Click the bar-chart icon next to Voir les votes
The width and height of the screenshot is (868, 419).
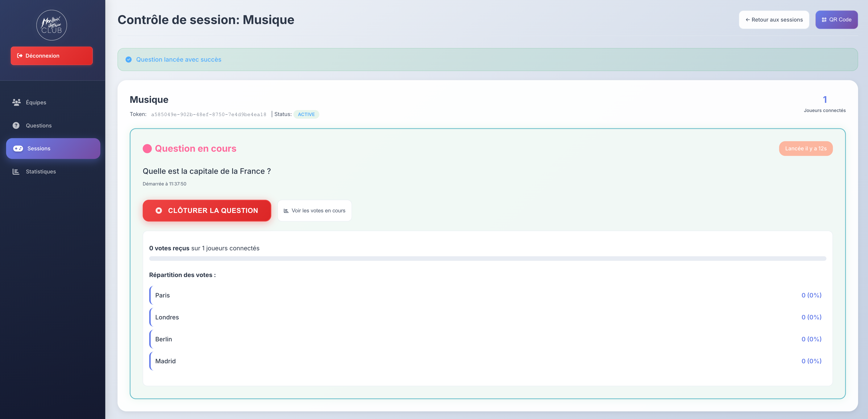pos(286,210)
